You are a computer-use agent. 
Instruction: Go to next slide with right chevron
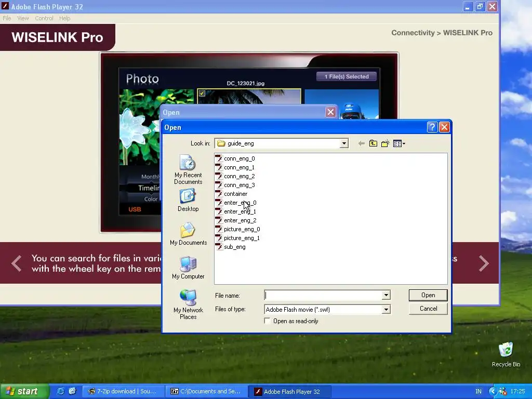tap(484, 263)
